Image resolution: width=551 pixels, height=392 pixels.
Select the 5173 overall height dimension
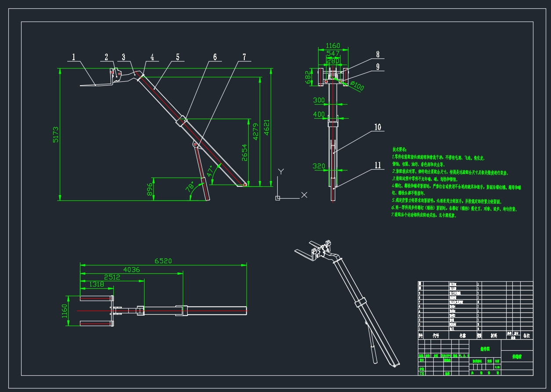[x=56, y=134]
